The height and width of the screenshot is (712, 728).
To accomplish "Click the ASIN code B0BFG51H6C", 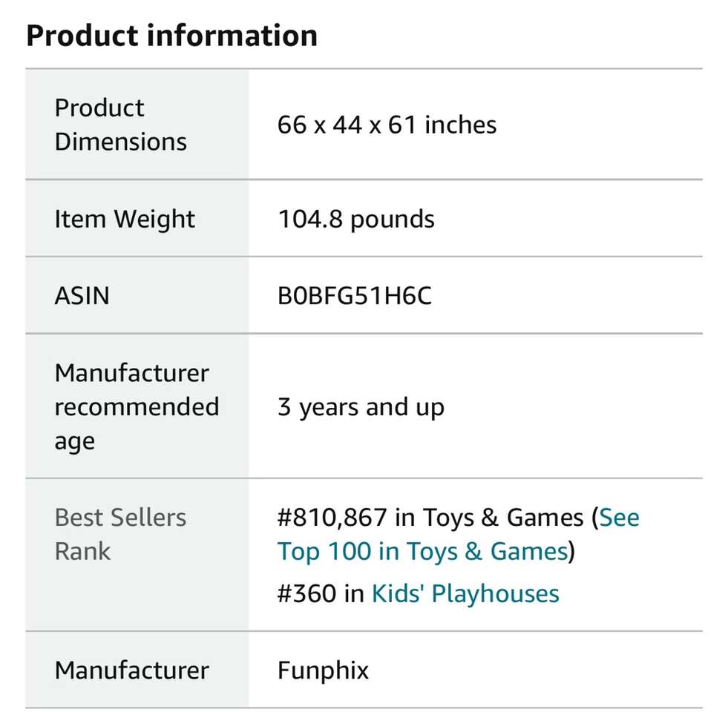I will click(355, 296).
